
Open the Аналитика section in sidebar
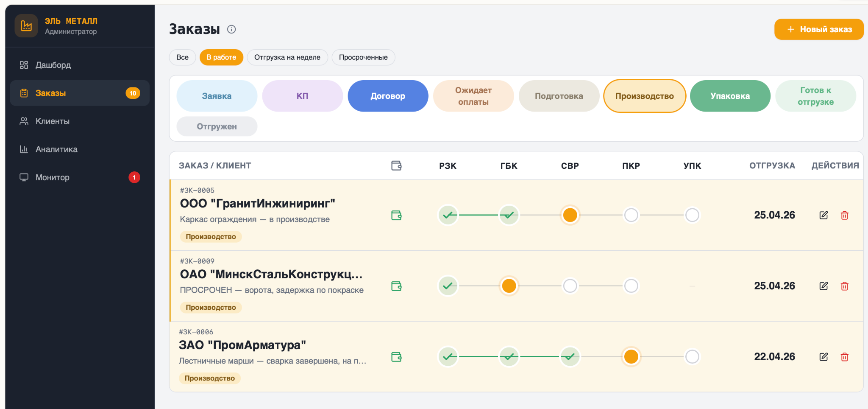coord(80,149)
